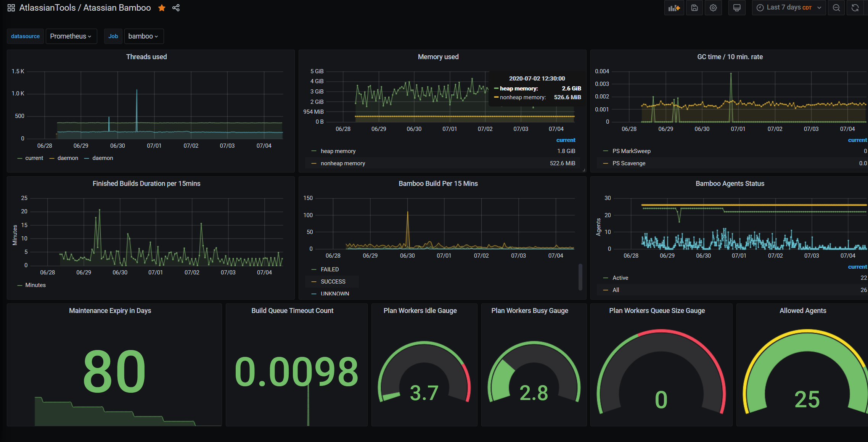Star this dashboard as favorite

(162, 8)
